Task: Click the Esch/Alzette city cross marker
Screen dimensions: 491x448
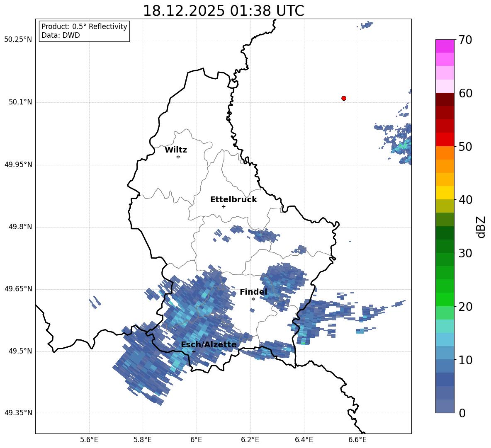Action: [x=194, y=351]
